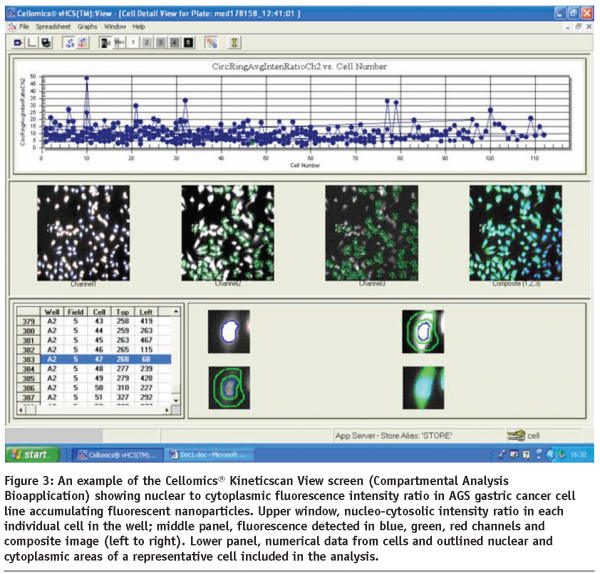Click the table's scroll up arrow

[176, 311]
